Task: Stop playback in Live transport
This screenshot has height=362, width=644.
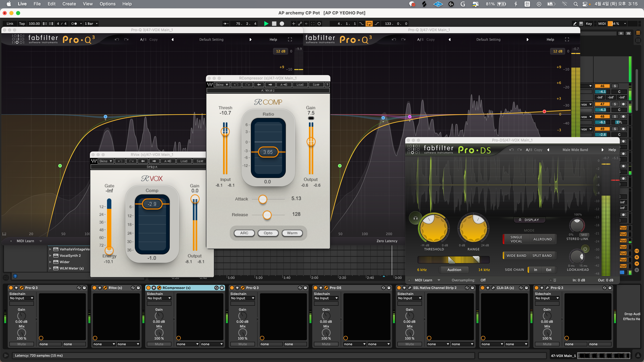Action: (x=274, y=23)
